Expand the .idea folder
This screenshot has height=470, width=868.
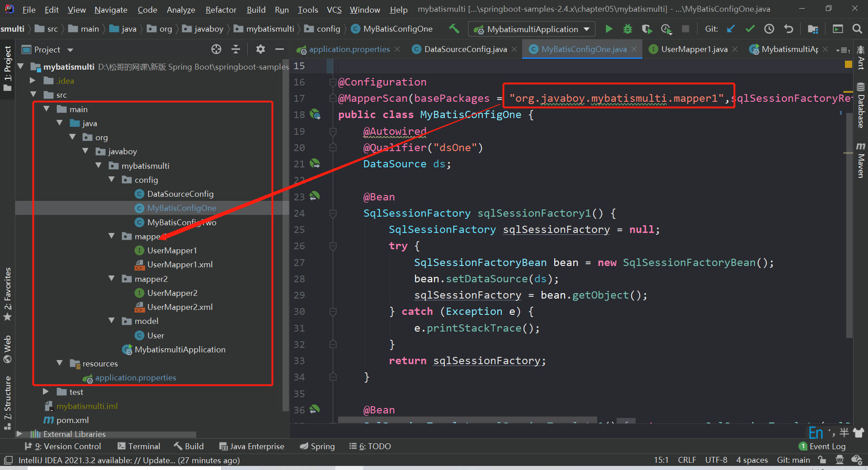click(33, 81)
